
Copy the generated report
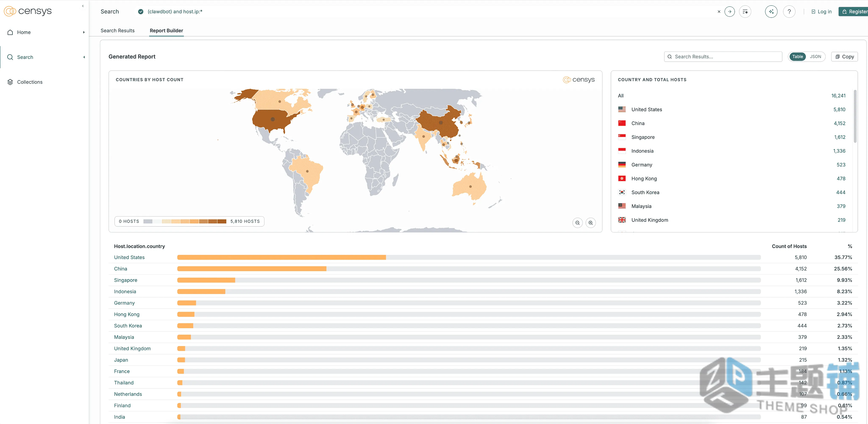(844, 57)
